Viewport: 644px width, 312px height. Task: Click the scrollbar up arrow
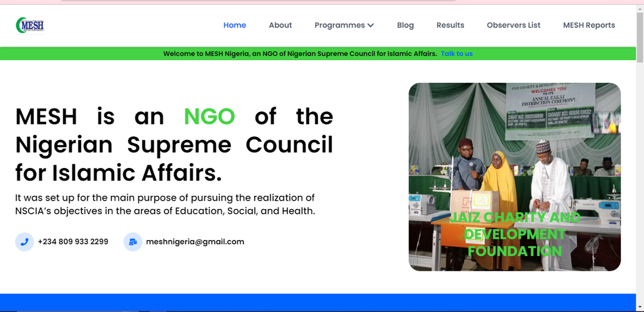(640, 8)
